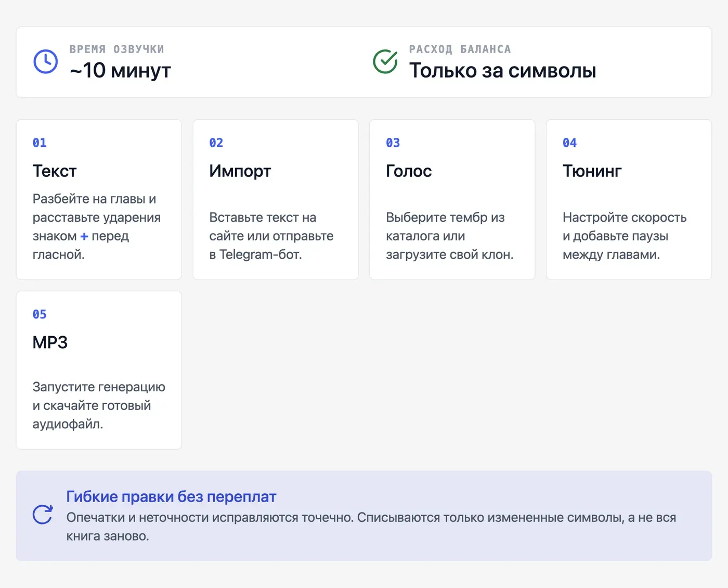This screenshot has height=588, width=728.
Task: Click the "Вставьте текст на сайте" description
Action: click(x=271, y=236)
